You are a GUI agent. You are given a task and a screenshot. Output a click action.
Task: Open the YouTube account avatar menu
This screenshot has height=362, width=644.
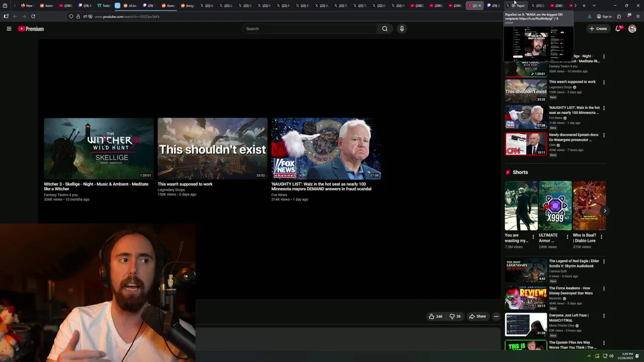pyautogui.click(x=632, y=29)
